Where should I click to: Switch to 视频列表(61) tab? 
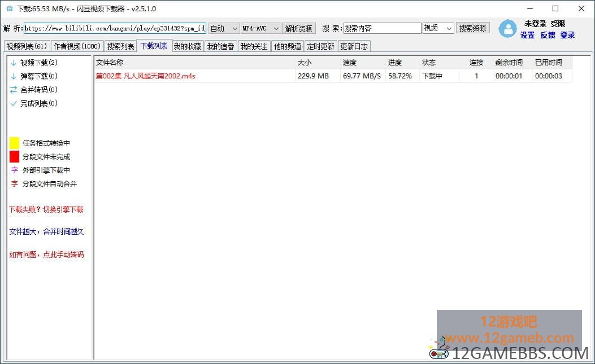[27, 46]
